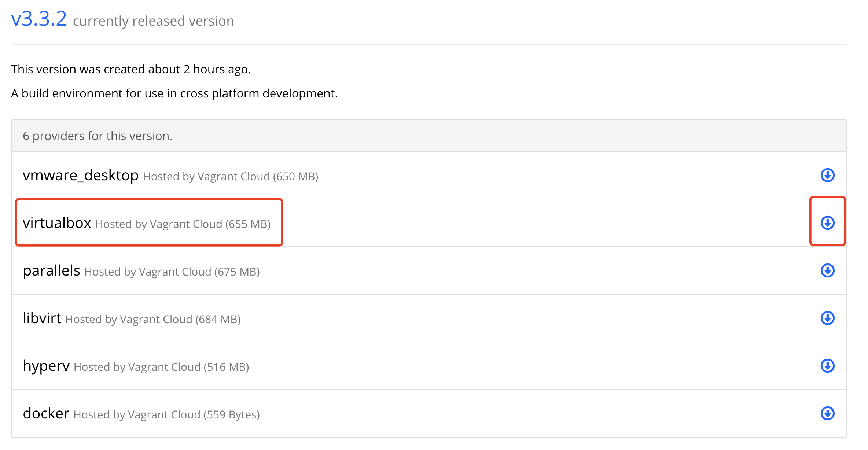Click the parallels provider name

(51, 271)
